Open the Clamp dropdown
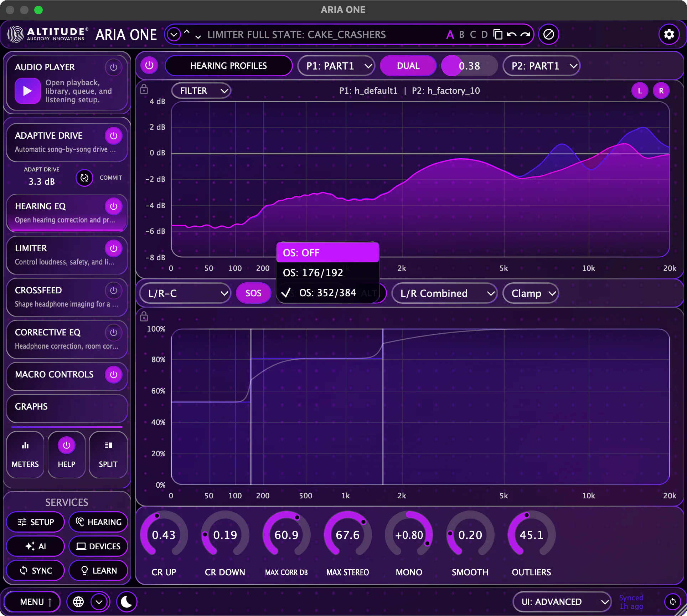The width and height of the screenshot is (687, 616). coord(531,293)
